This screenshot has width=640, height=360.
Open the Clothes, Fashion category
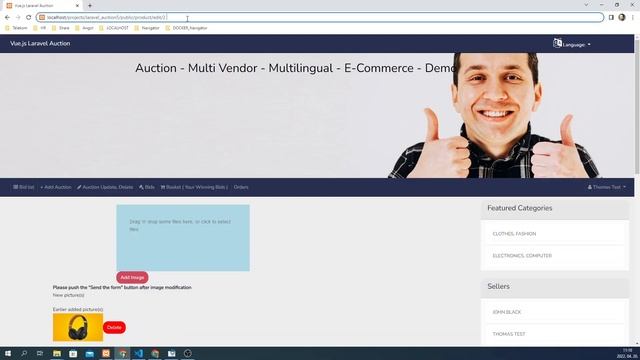pyautogui.click(x=514, y=234)
